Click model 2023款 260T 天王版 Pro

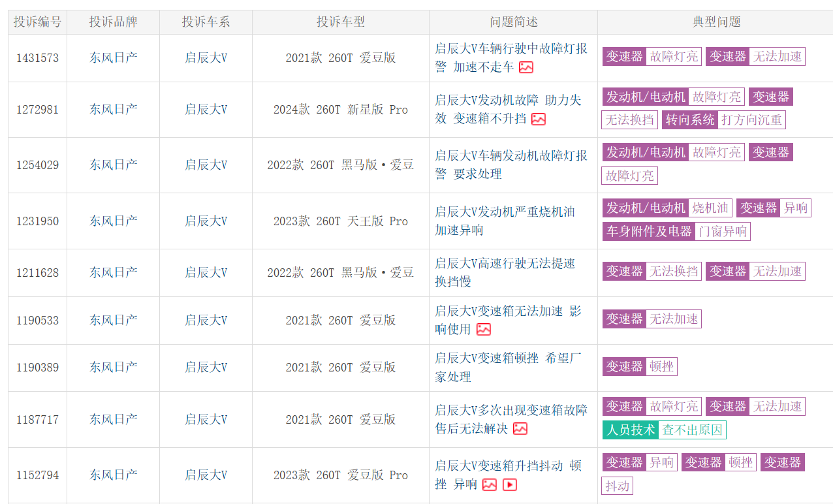click(x=341, y=221)
